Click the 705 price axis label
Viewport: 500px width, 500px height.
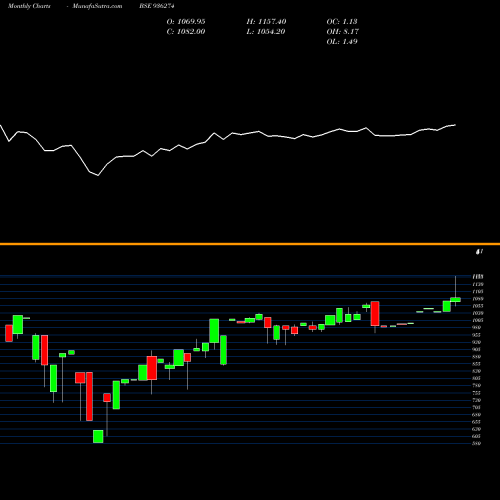(x=477, y=407)
